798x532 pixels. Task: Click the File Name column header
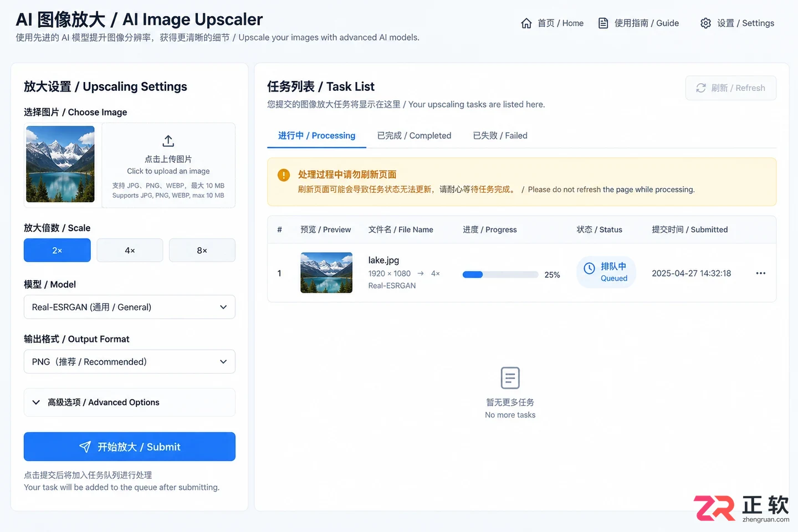coord(401,229)
